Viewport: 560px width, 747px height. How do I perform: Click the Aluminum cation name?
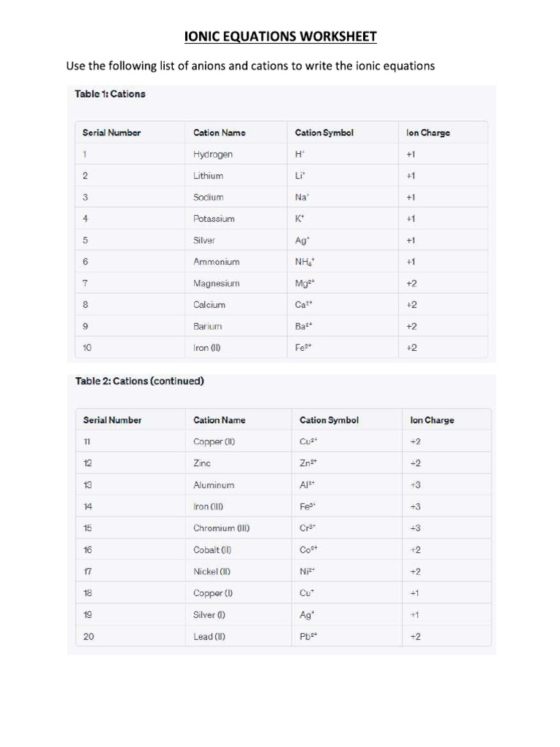click(x=214, y=485)
